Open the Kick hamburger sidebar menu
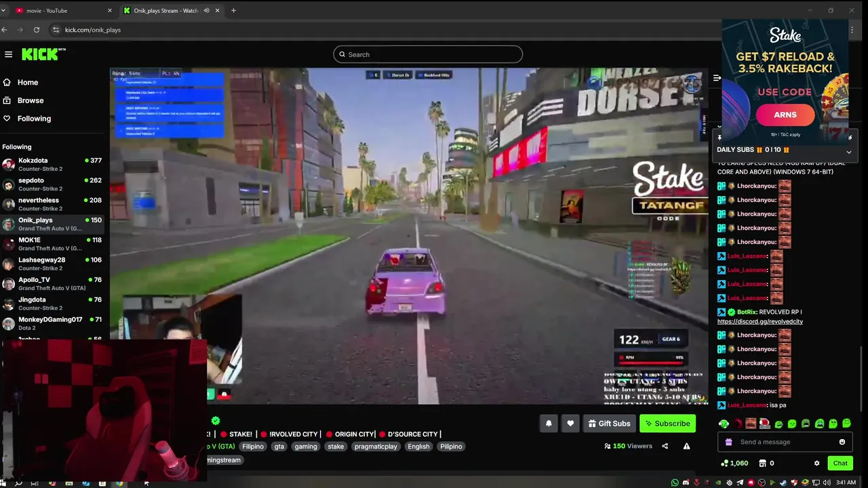 [x=8, y=54]
